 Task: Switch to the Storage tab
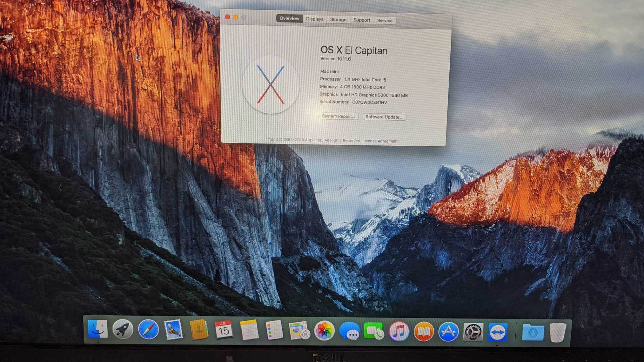338,20
